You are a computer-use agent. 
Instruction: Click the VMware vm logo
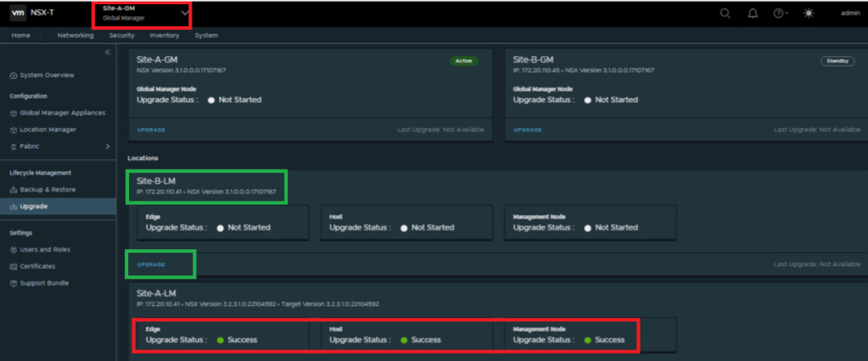(x=18, y=13)
